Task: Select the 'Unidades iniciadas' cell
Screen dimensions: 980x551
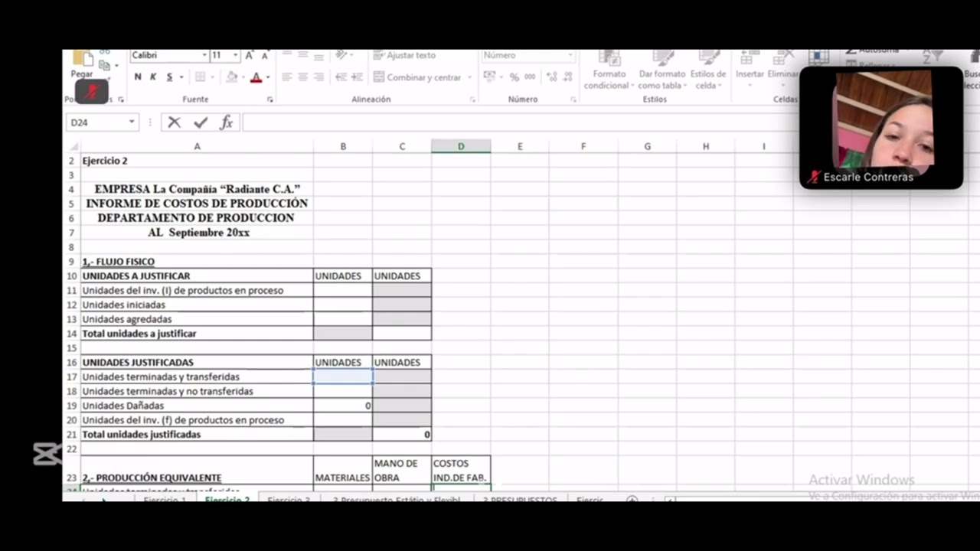Action: click(197, 305)
